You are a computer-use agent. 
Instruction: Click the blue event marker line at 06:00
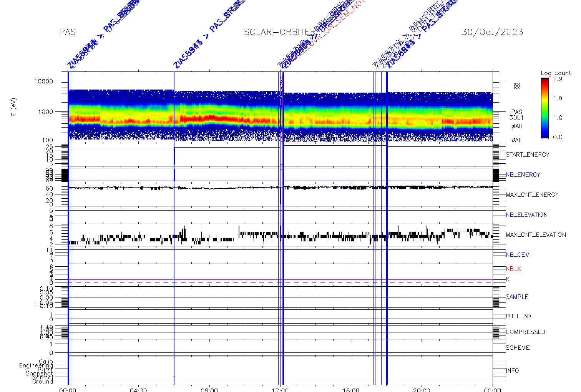(174, 228)
